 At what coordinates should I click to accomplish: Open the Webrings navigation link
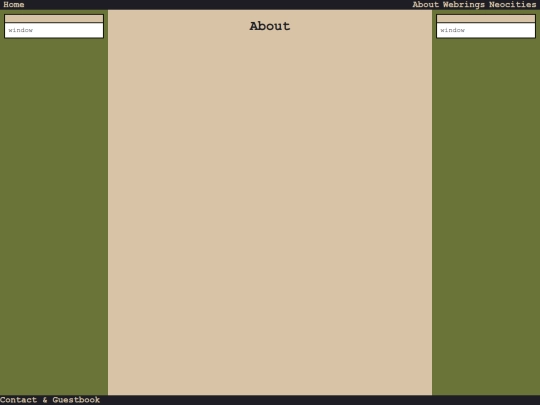click(x=464, y=4)
